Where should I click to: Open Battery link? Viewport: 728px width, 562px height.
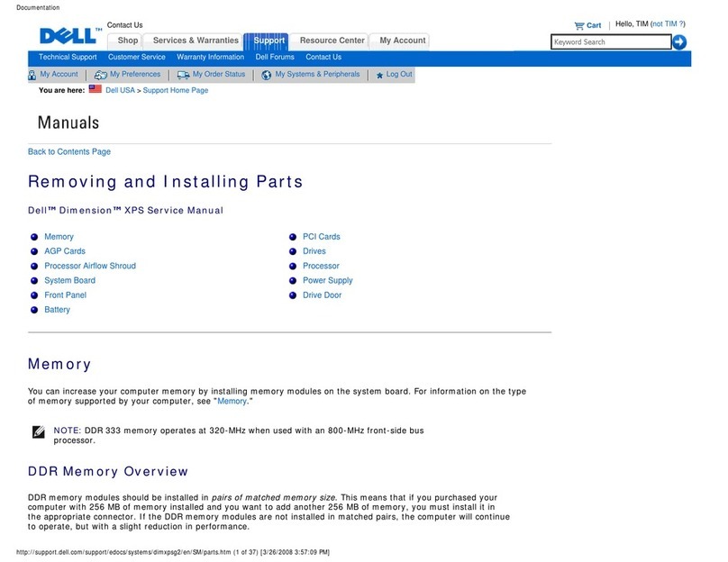tap(57, 310)
